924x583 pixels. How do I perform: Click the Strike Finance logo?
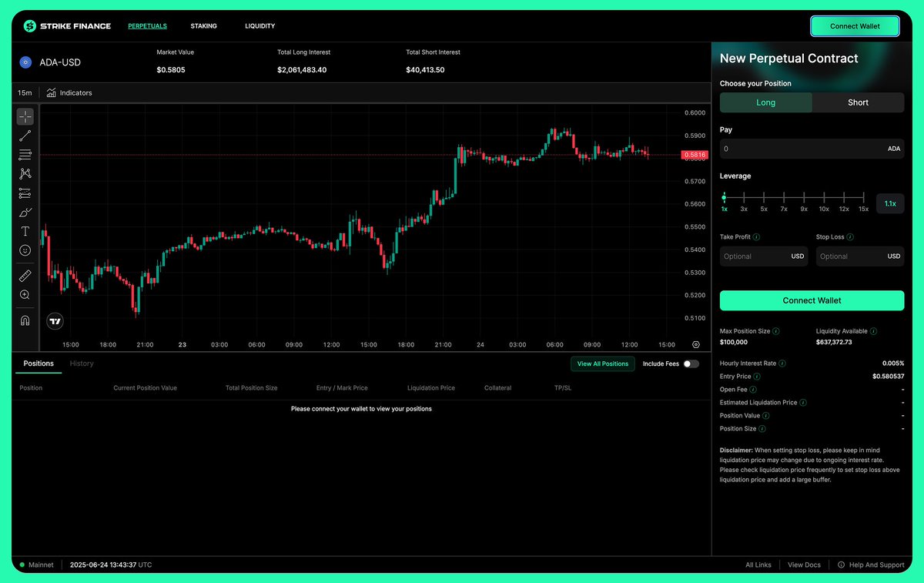[67, 26]
